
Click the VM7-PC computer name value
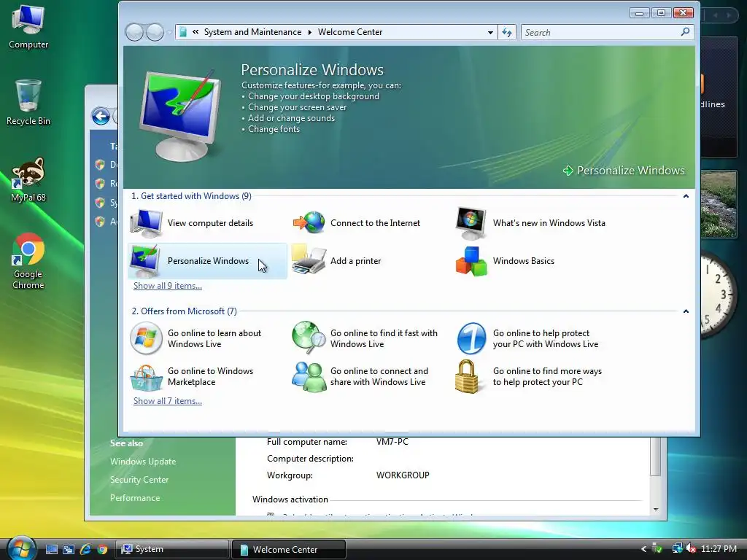[392, 441]
